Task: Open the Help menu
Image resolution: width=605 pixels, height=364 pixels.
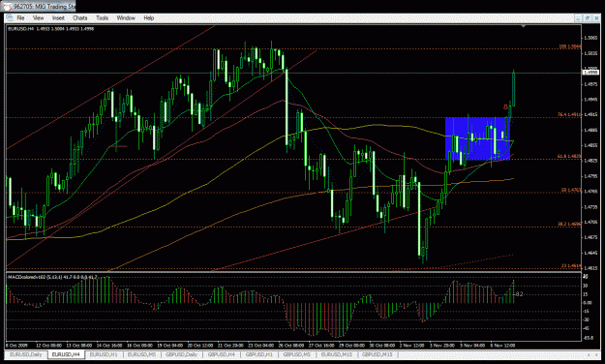Action: tap(148, 17)
